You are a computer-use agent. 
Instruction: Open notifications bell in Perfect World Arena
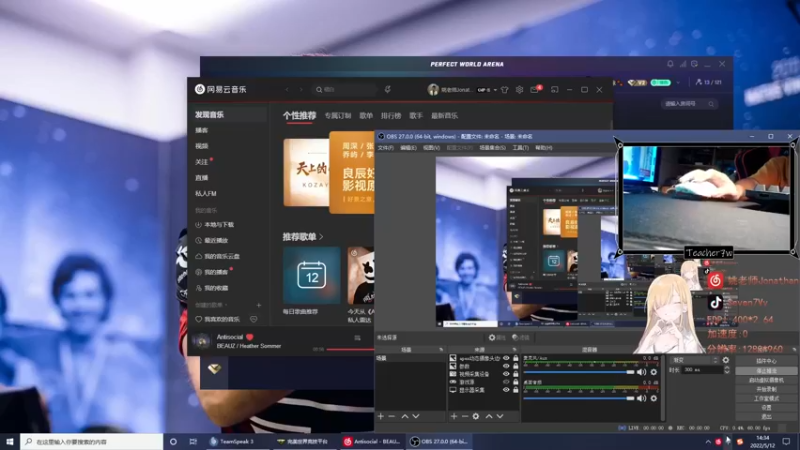tap(670, 64)
